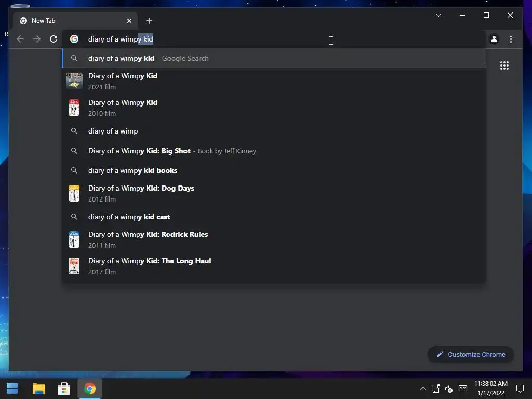This screenshot has height=399, width=532.
Task: Choose Rodrick Rules 2011 film suggestion
Action: coord(274,240)
